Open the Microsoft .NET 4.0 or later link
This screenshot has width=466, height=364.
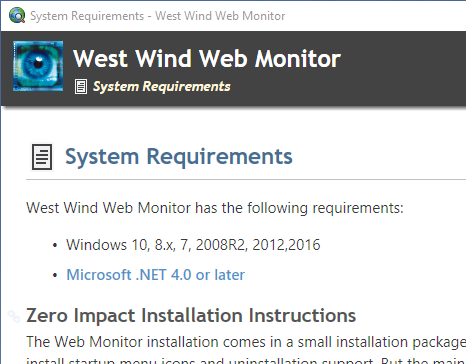pos(155,275)
